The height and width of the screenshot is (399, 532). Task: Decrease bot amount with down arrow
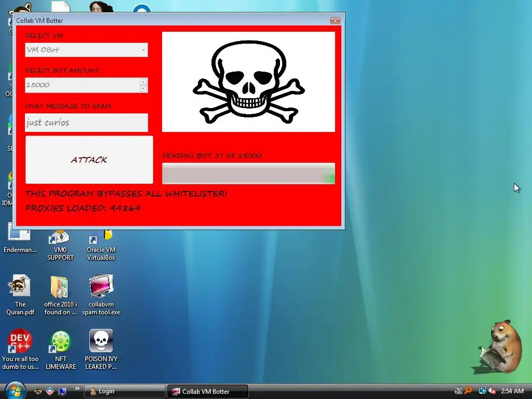click(143, 88)
